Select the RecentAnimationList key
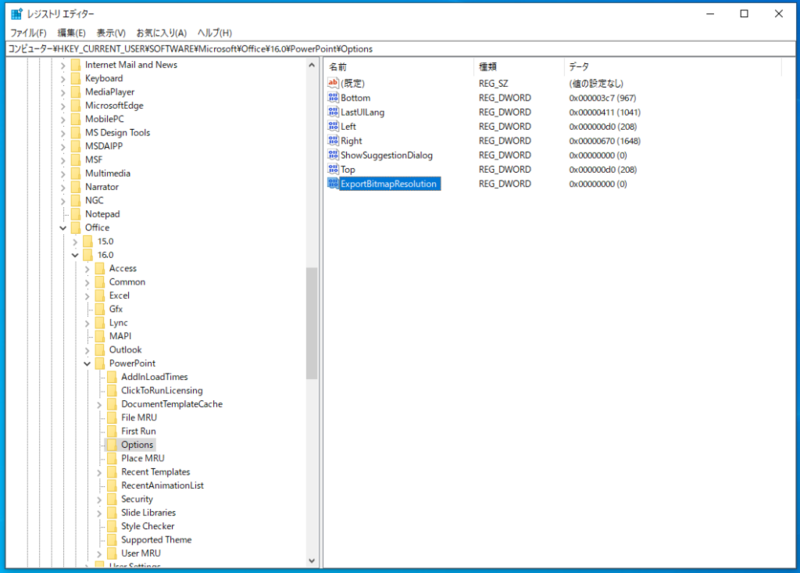 [162, 485]
